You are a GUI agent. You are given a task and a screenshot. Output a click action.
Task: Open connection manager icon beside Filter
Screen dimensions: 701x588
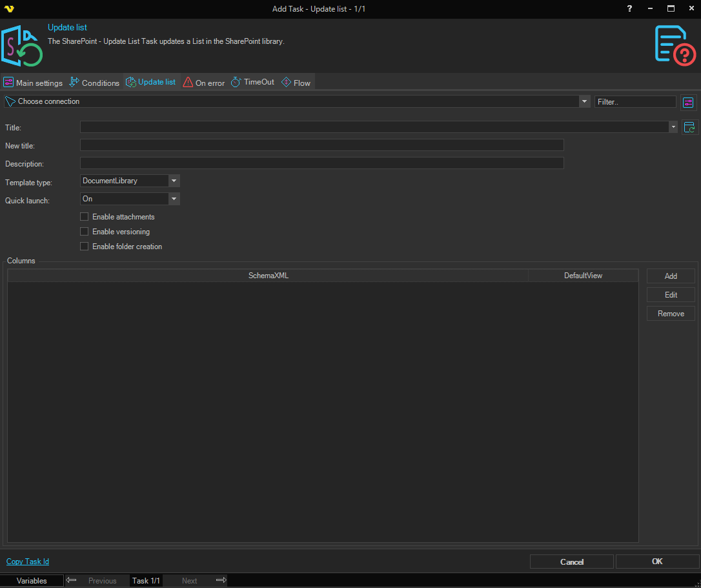pyautogui.click(x=688, y=103)
